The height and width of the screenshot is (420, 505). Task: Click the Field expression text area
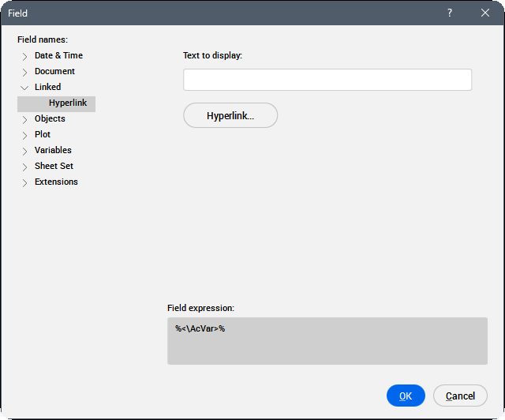327,341
